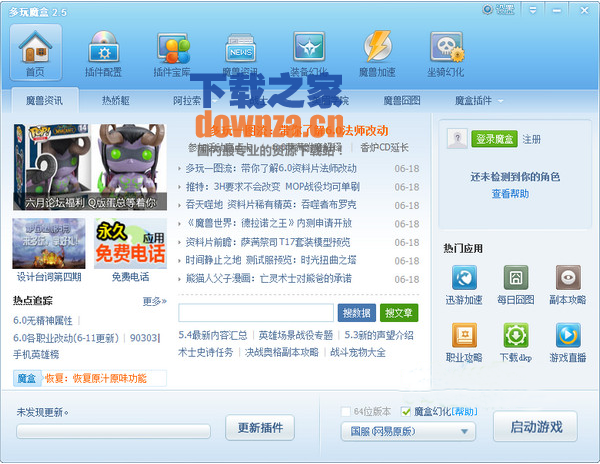600x464 pixels.
Task: Expand the 魔盒插件 tab dropdown arrow
Action: (x=501, y=101)
